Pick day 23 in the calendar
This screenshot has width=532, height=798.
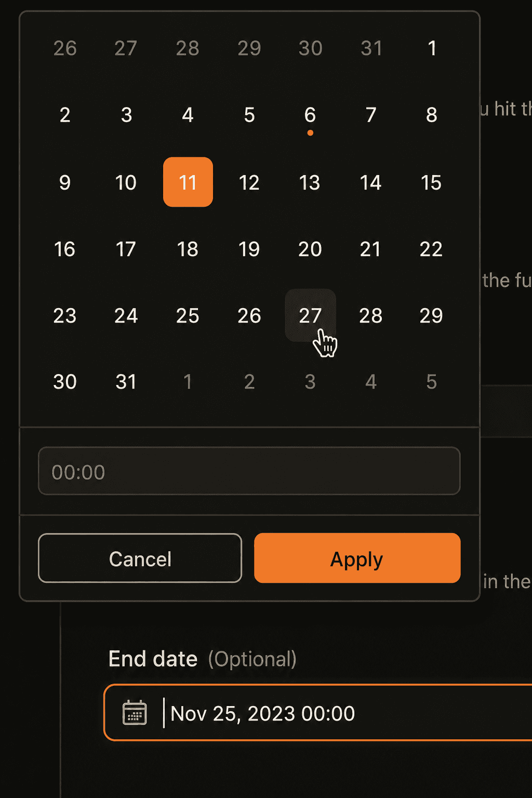(x=65, y=315)
